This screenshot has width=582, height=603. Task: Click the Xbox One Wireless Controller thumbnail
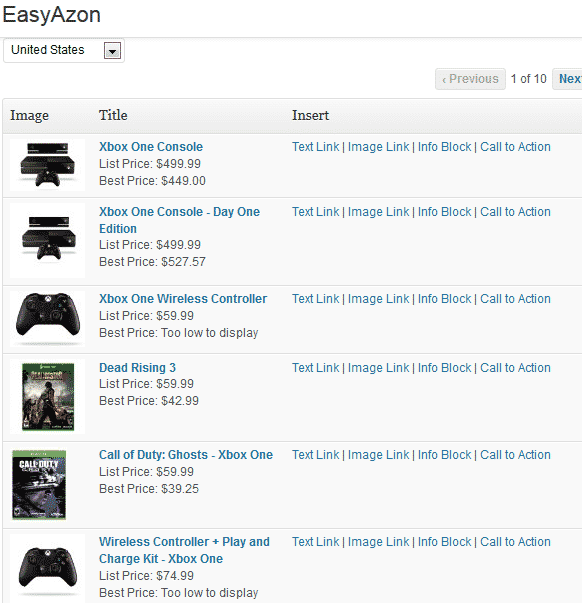(x=47, y=318)
